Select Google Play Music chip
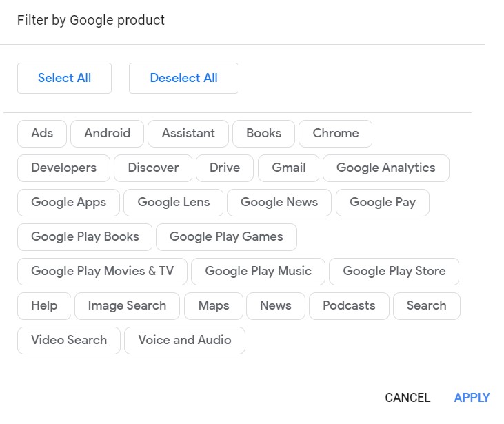The height and width of the screenshot is (424, 504). [258, 272]
